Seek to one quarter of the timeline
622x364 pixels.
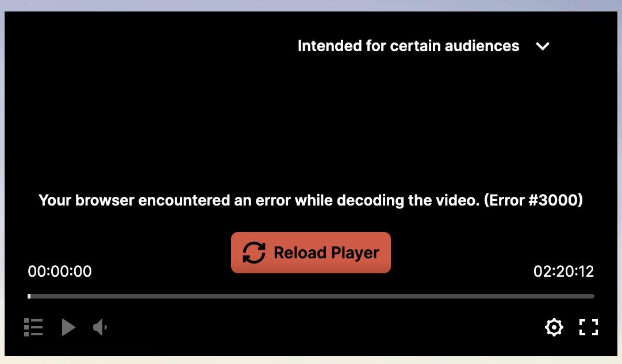[x=170, y=296]
